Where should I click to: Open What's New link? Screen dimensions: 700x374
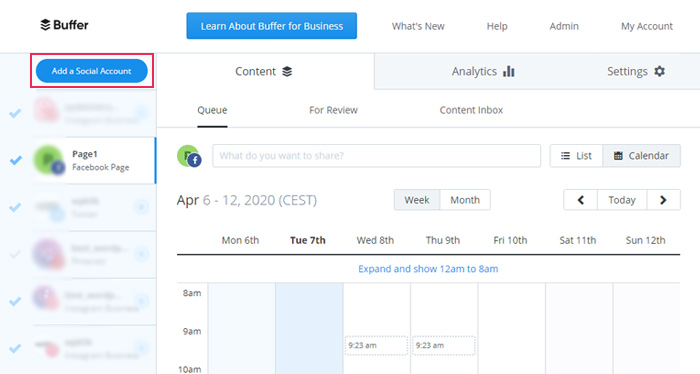[418, 26]
